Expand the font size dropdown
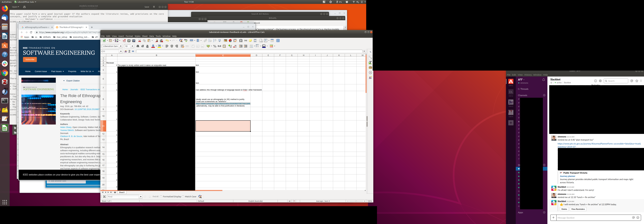 pyautogui.click(x=132, y=46)
